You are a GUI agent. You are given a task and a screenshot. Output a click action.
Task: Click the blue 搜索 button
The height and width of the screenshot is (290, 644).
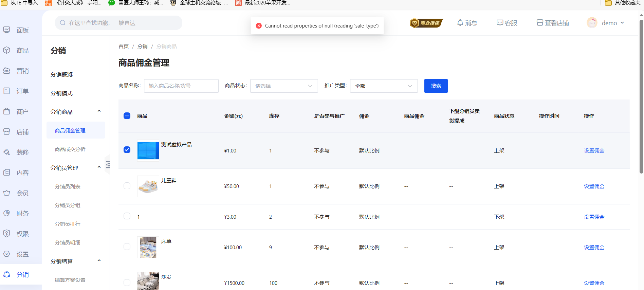pyautogui.click(x=436, y=86)
